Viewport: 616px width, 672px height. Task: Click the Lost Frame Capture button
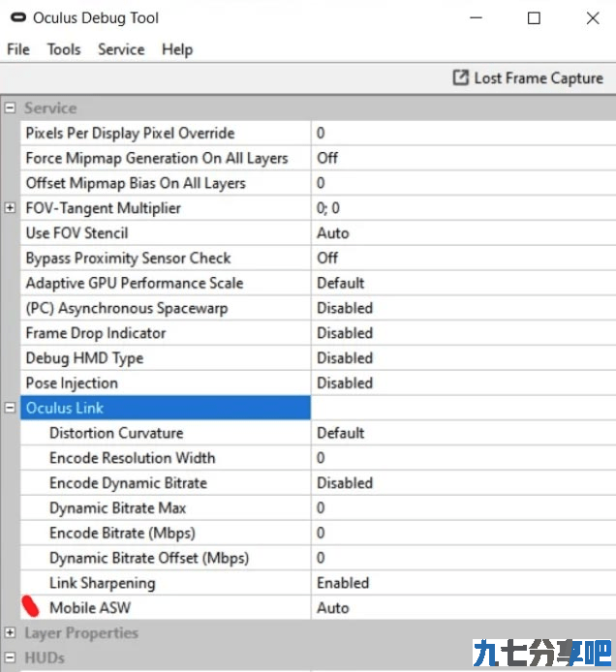(x=528, y=78)
